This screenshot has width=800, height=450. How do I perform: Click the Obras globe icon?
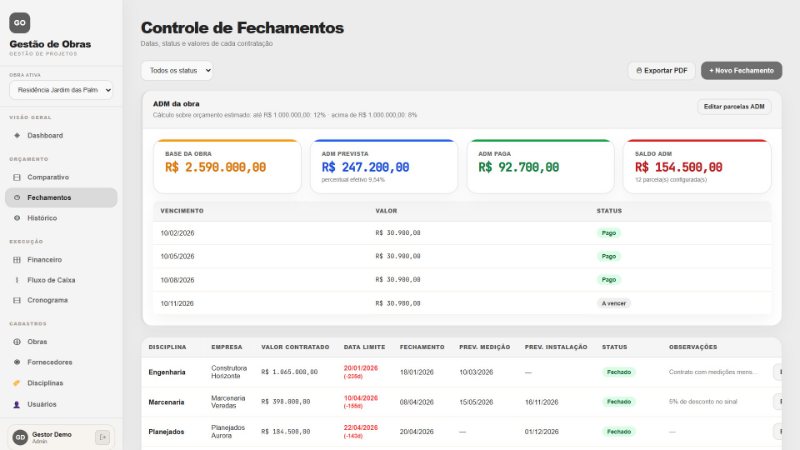click(17, 342)
